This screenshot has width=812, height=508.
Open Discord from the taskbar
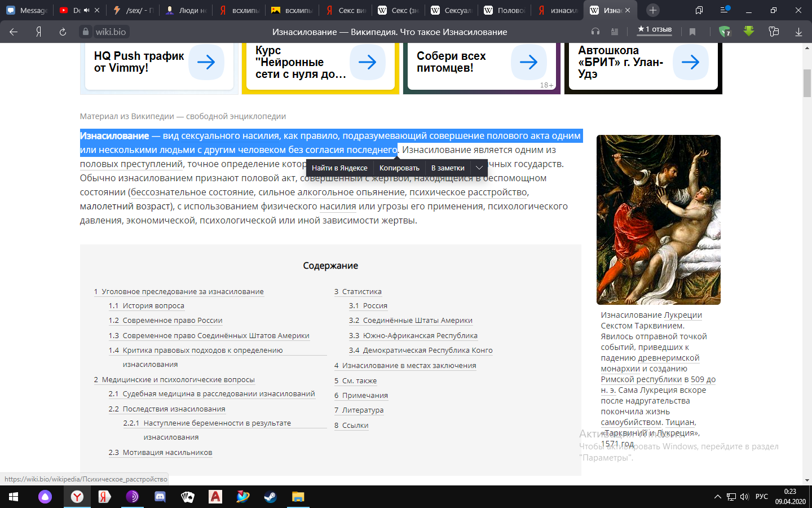coord(160,497)
